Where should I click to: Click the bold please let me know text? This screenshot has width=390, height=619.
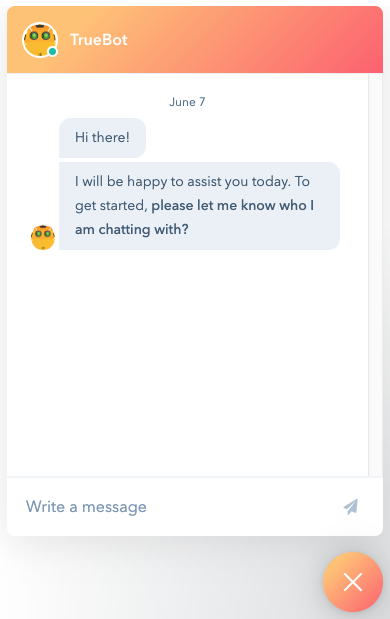click(x=232, y=205)
